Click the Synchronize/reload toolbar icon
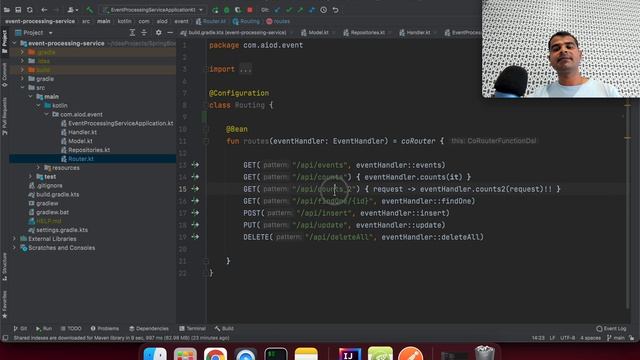640x360 pixels. click(x=30, y=10)
